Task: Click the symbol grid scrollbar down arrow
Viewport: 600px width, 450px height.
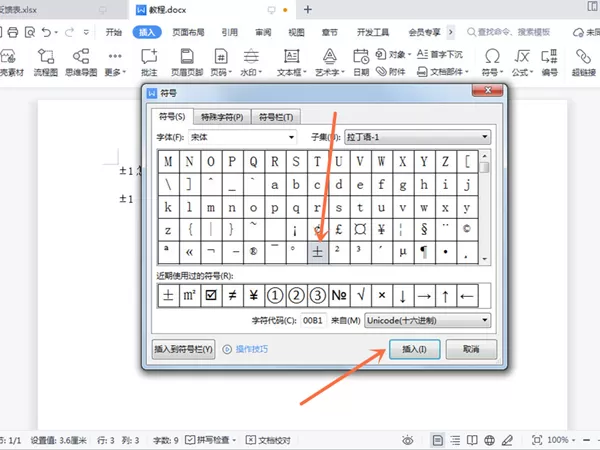Action: click(x=484, y=259)
